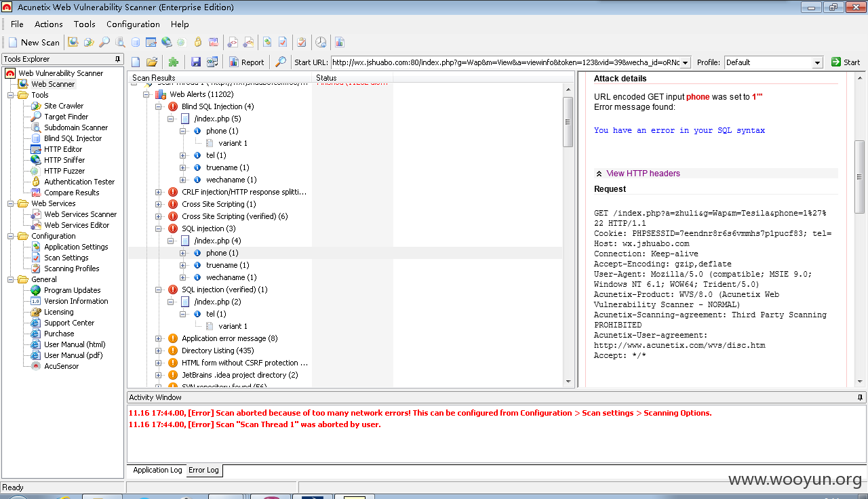Open the Configuration menu
Screen dimensions: 868x499
pos(133,24)
